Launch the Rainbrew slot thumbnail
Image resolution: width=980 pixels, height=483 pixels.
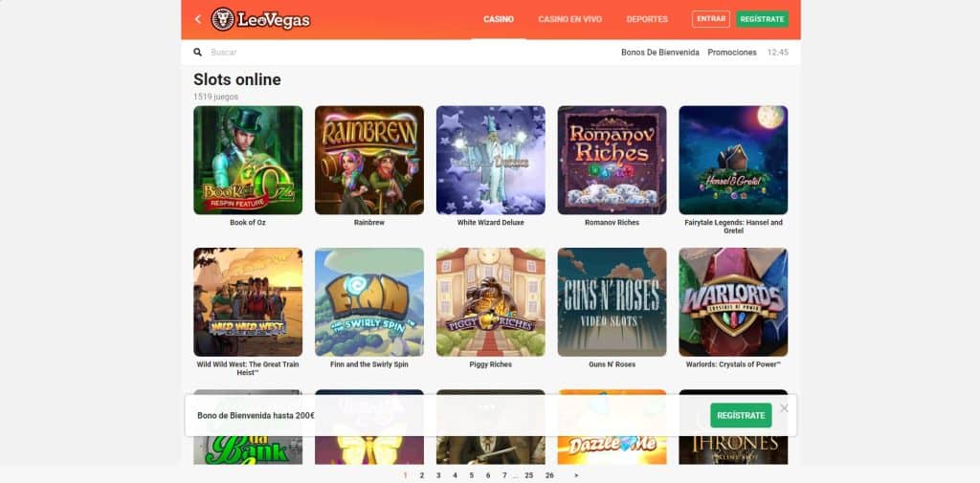tap(369, 160)
